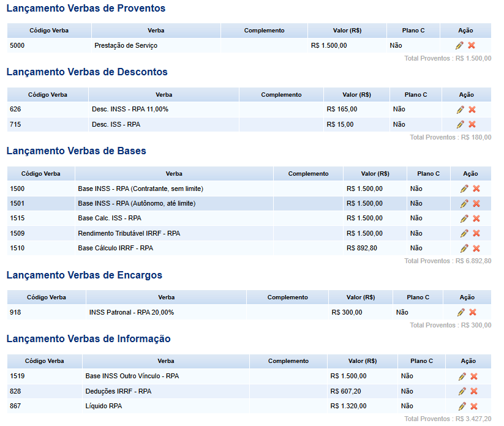Edit the Prestação de Serviço entry
This screenshot has width=504, height=426.
click(x=459, y=45)
